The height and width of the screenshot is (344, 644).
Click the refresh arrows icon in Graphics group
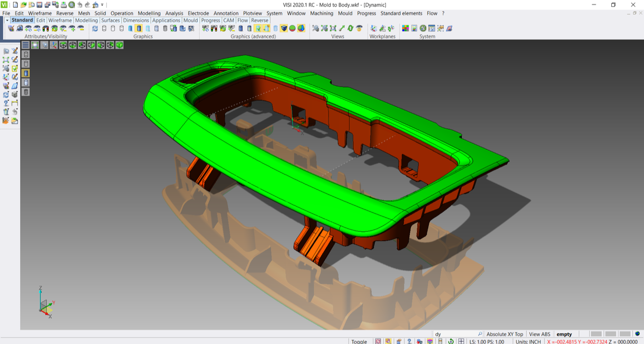95,28
